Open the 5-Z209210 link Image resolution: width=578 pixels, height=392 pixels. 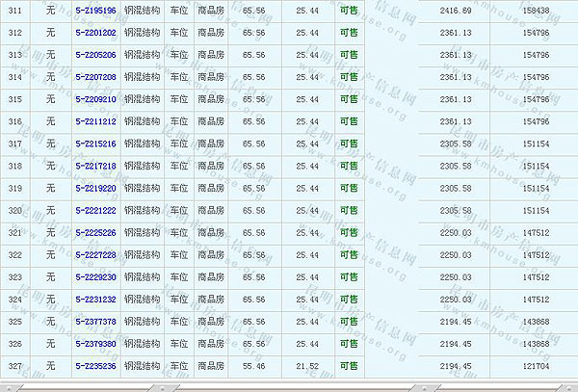click(95, 99)
